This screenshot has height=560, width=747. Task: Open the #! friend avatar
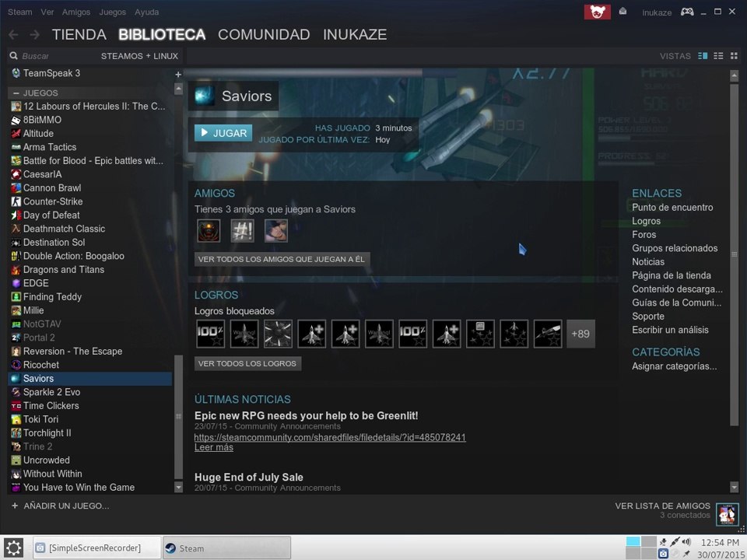point(242,231)
